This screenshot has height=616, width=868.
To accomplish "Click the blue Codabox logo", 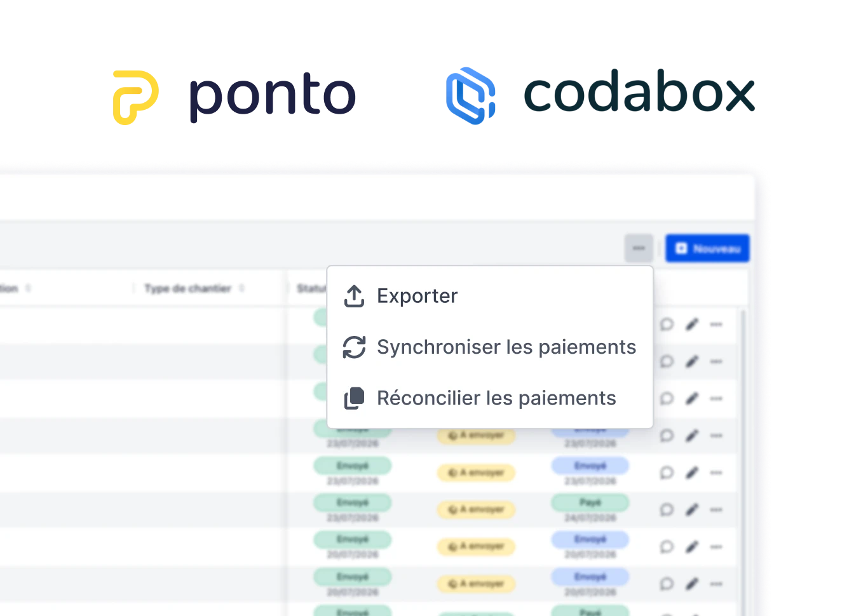I will (470, 95).
